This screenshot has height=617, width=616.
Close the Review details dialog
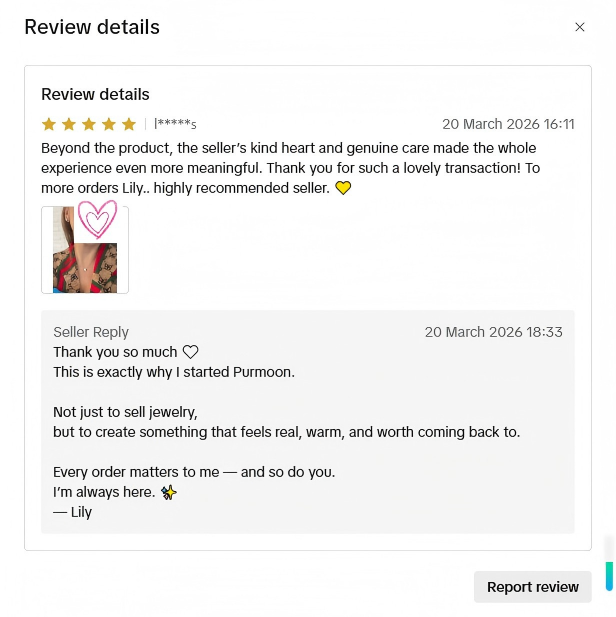pyautogui.click(x=579, y=27)
